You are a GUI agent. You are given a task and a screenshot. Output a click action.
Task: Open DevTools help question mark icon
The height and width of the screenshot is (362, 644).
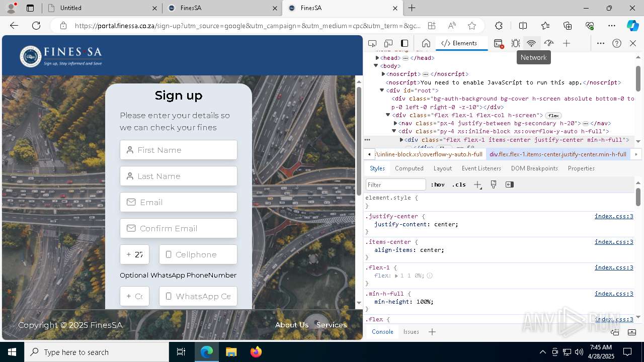(617, 43)
